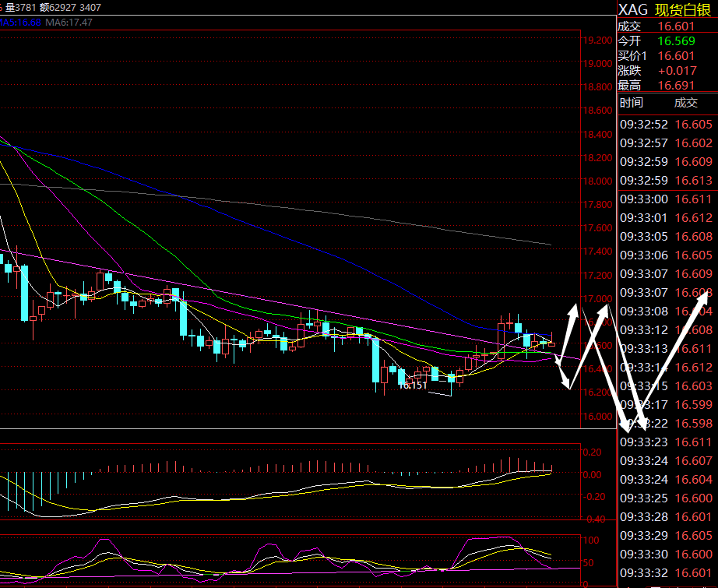Click the '16.151' low price annotation on chart
The width and height of the screenshot is (718, 588).
413,386
